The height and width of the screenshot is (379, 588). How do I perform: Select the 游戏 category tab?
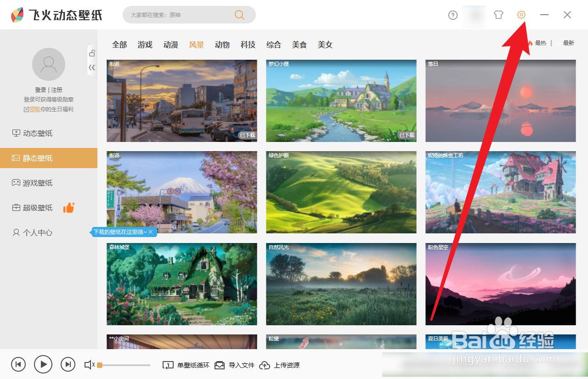[145, 45]
